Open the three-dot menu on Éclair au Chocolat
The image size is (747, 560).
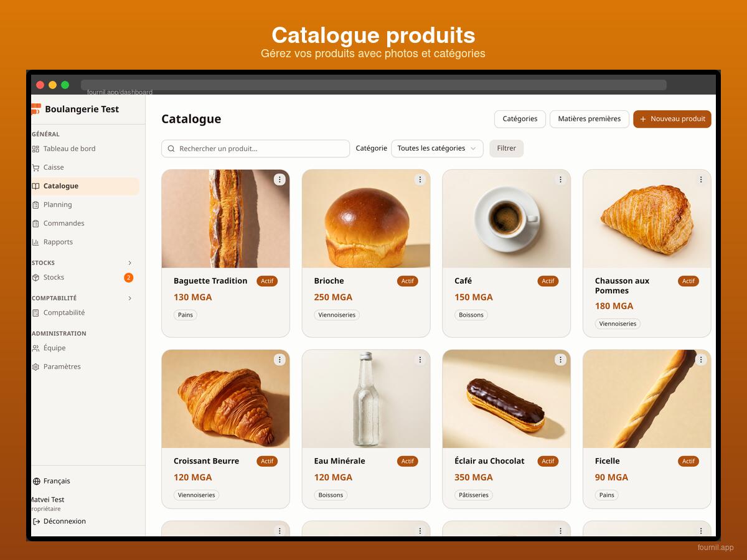pos(560,360)
